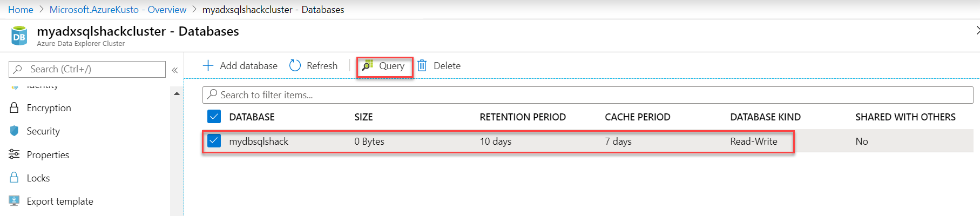Open the Locks menu item
980x216 pixels.
click(38, 178)
